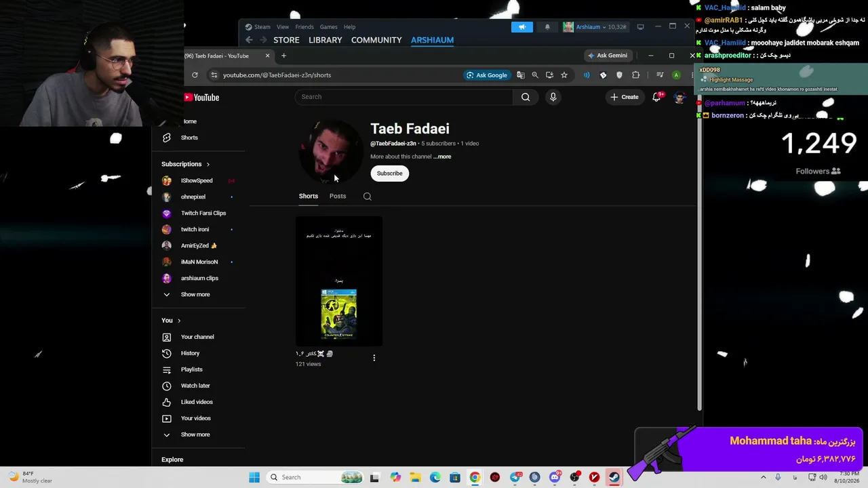The image size is (868, 488).
Task: Show hidden system tray icons
Action: click(764, 477)
